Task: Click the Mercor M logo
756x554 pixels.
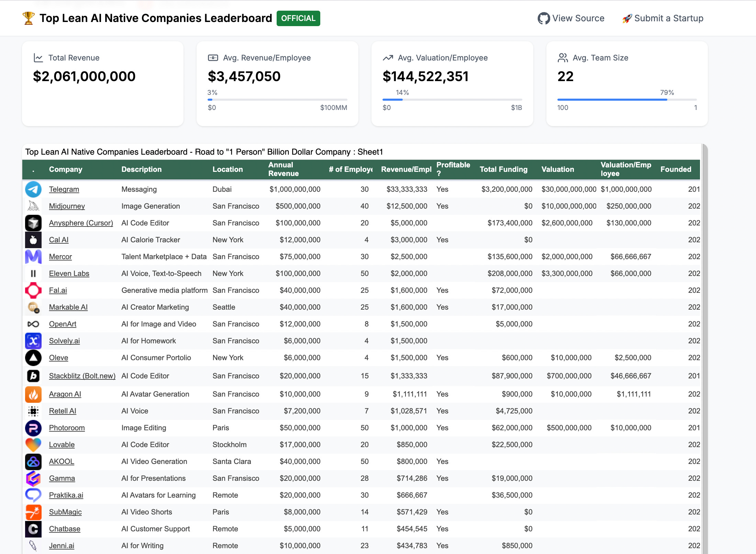Action: pos(33,257)
